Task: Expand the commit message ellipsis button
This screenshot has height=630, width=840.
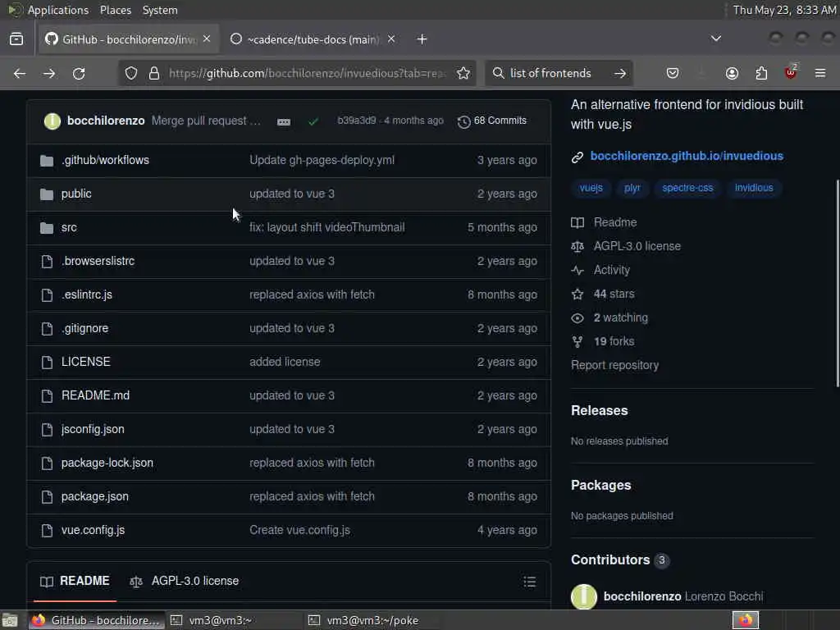Action: (283, 122)
